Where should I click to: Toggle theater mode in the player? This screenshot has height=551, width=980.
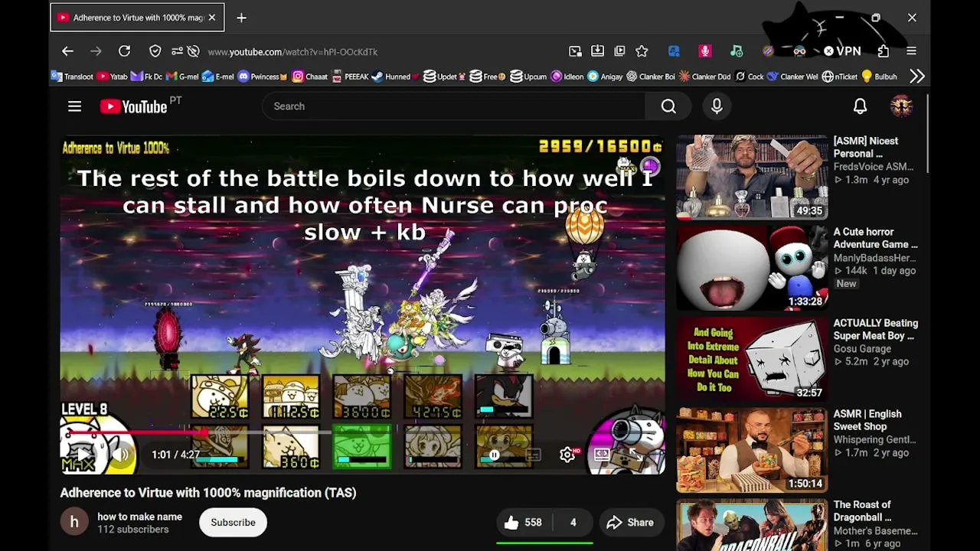tap(602, 455)
